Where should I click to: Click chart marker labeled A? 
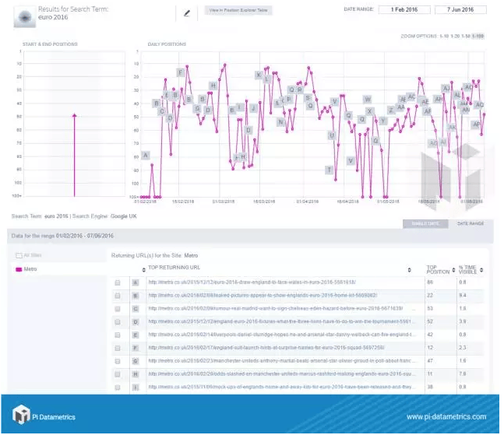coord(145,156)
